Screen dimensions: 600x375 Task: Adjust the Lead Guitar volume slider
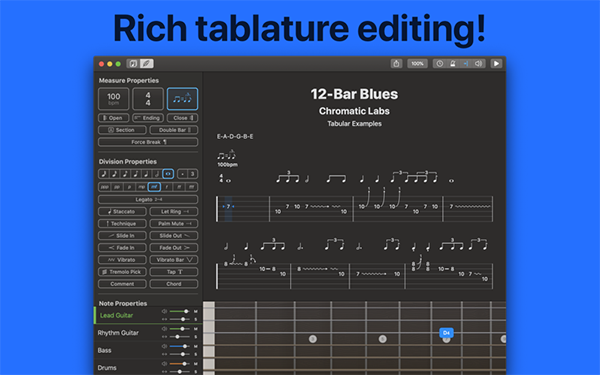point(179,311)
